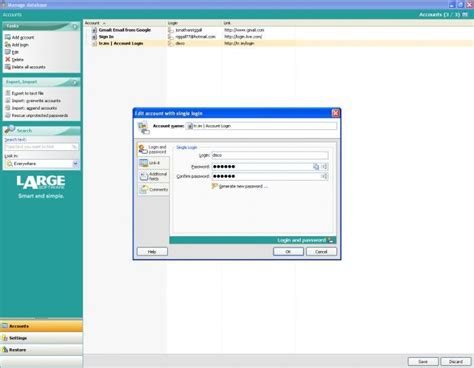This screenshot has height=368, width=474.
Task: Click the icon beside Accounts (3 / 3) counter
Action: click(465, 15)
